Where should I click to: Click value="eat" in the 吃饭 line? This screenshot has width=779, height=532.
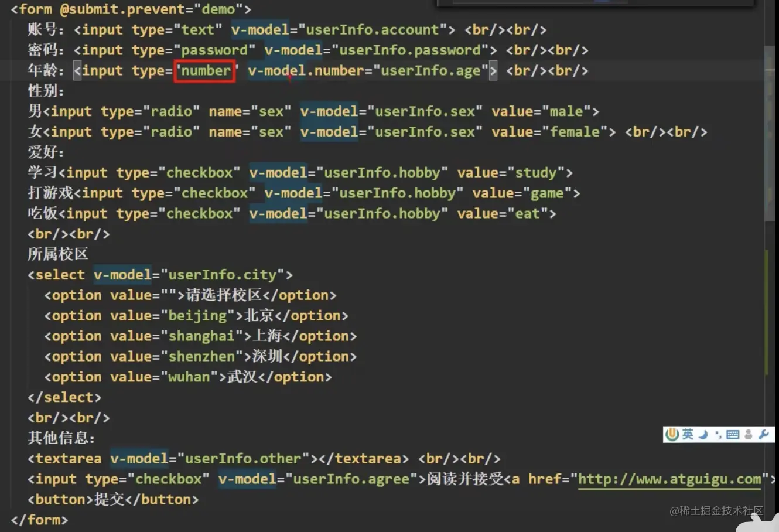(x=503, y=214)
